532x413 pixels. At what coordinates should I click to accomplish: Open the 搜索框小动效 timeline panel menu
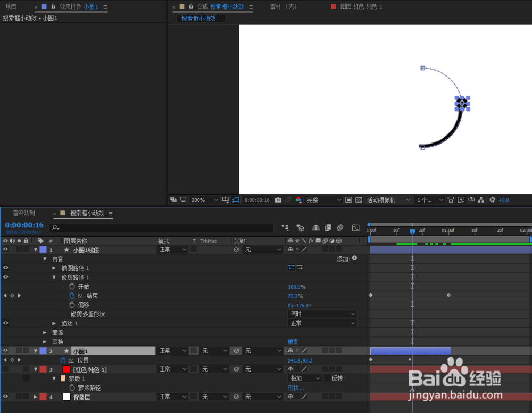(110, 213)
